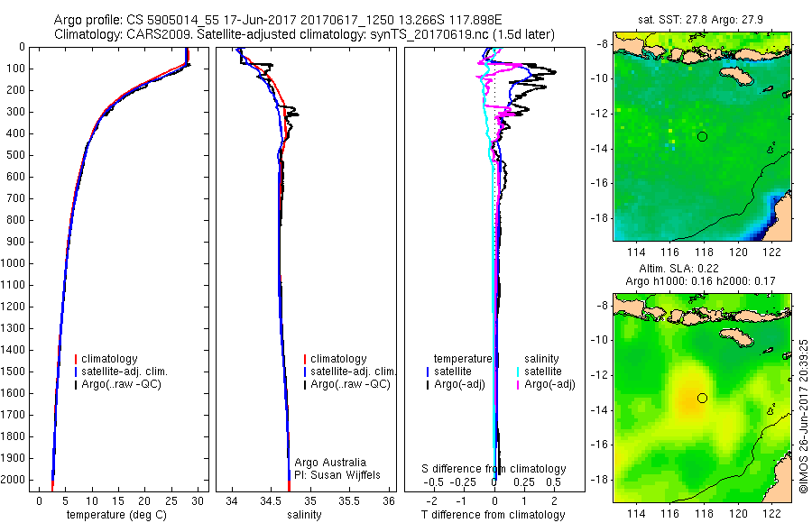This screenshot has height=523, width=812.
Task: Click the large island on the SLA map
Action: click(736, 337)
